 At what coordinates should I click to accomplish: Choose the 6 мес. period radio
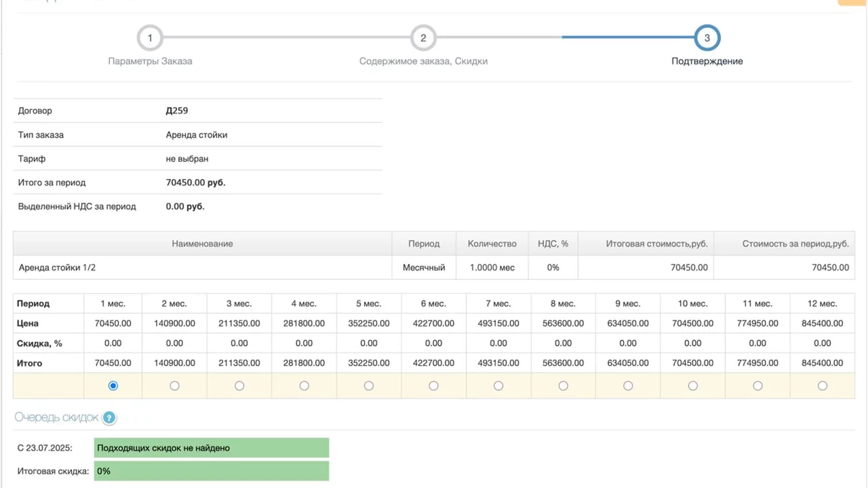click(x=433, y=386)
